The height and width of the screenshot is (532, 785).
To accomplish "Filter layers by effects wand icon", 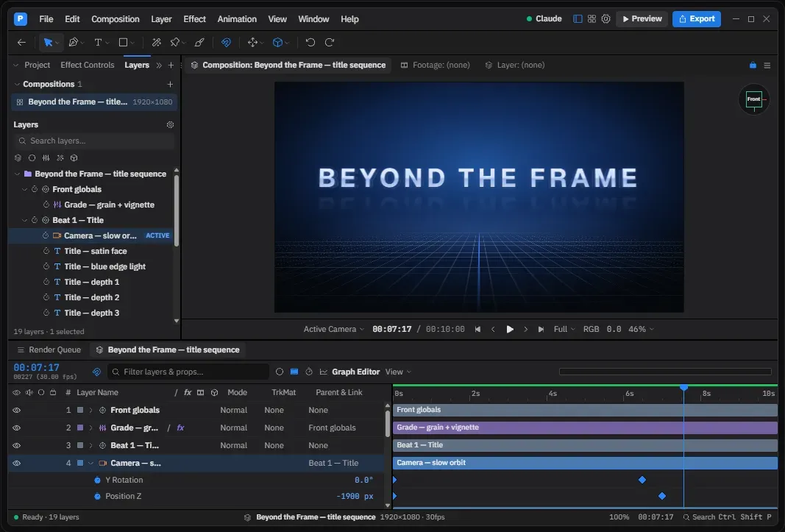I will point(60,157).
